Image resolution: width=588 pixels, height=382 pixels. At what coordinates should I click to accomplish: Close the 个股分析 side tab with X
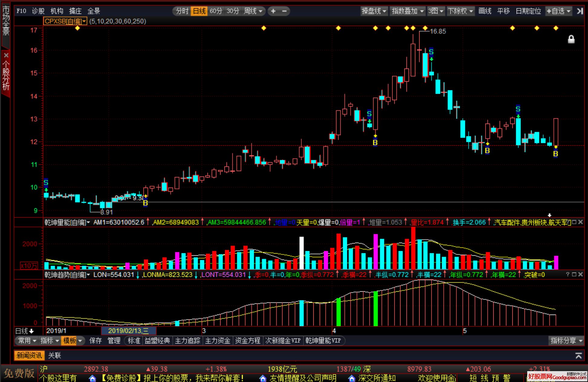point(6,55)
